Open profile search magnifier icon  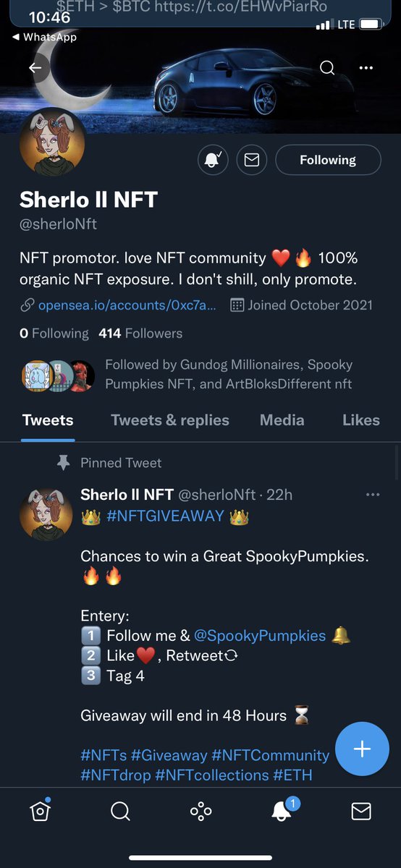click(x=327, y=68)
